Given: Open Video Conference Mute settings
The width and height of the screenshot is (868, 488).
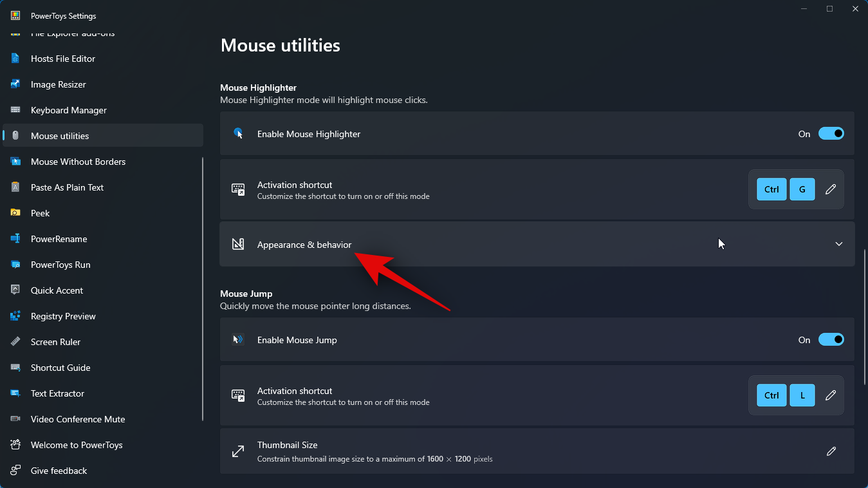Looking at the screenshot, I should coord(78,419).
